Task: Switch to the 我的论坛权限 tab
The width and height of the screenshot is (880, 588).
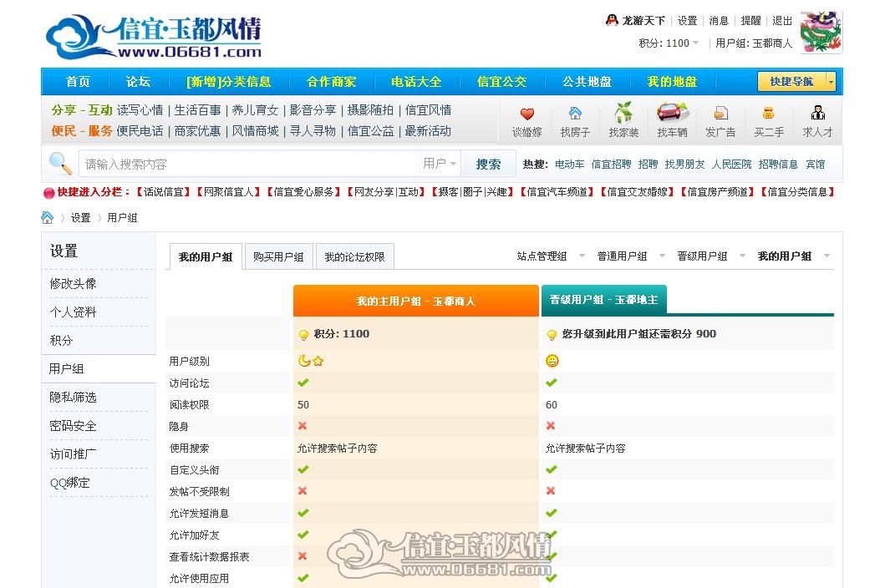Action: [x=354, y=257]
